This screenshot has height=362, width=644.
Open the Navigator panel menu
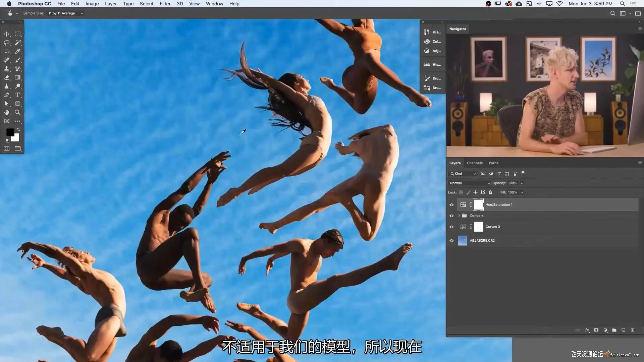click(640, 29)
